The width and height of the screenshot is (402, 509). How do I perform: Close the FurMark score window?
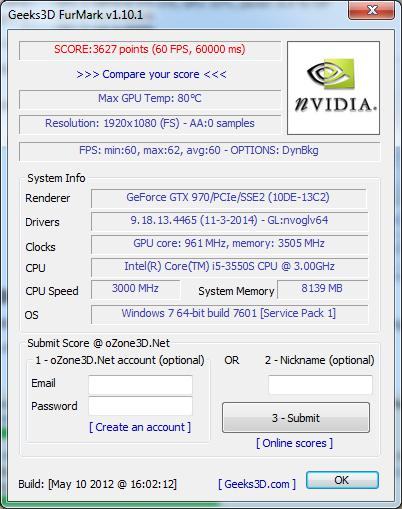372,10
